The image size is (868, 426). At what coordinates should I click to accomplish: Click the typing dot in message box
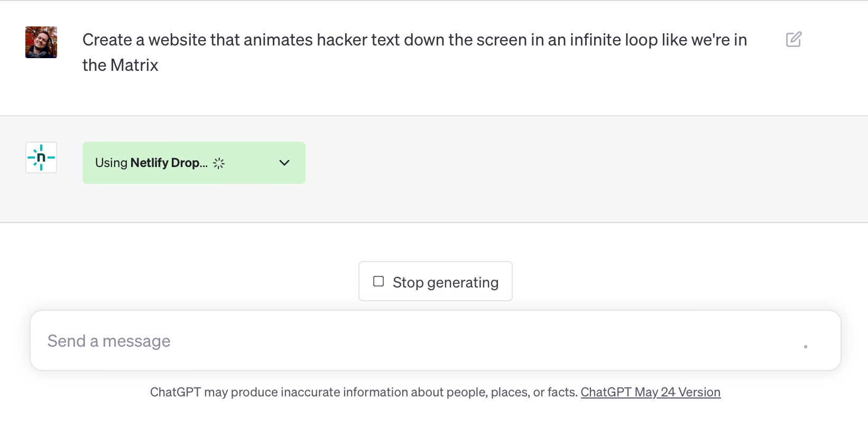[805, 347]
